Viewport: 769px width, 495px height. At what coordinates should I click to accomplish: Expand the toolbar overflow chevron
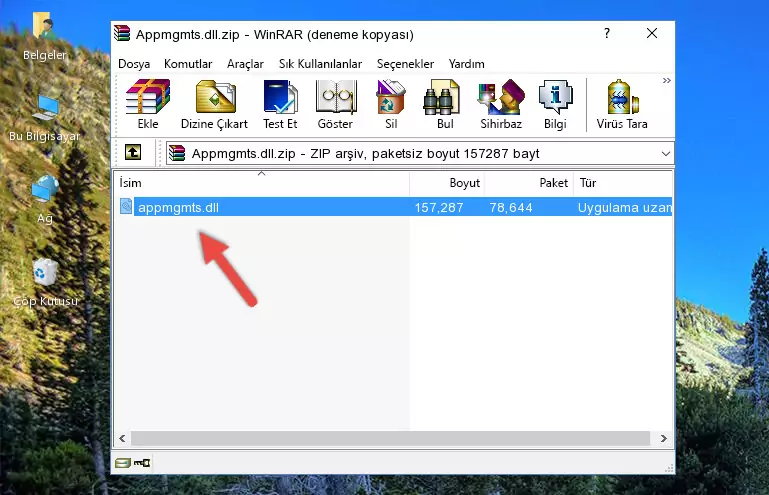pos(666,80)
